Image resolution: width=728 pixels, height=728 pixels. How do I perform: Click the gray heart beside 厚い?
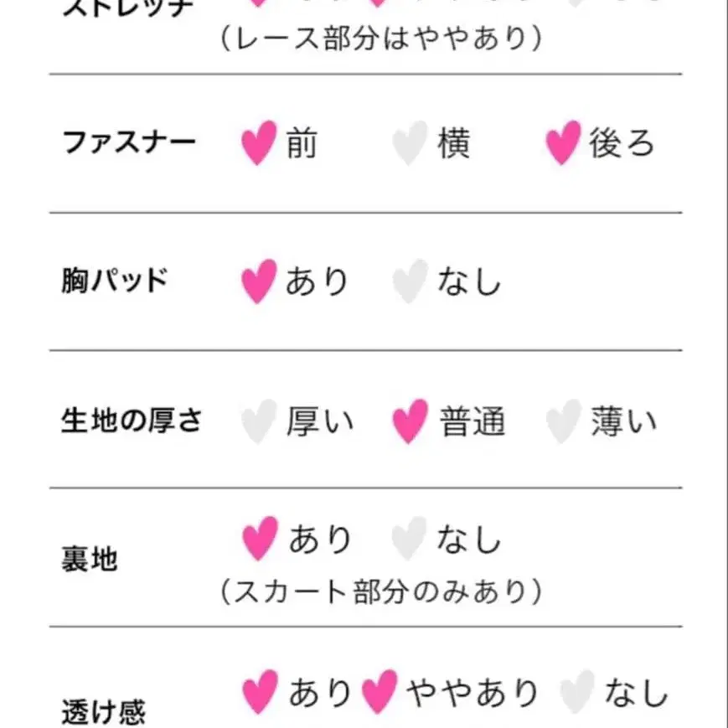258,421
